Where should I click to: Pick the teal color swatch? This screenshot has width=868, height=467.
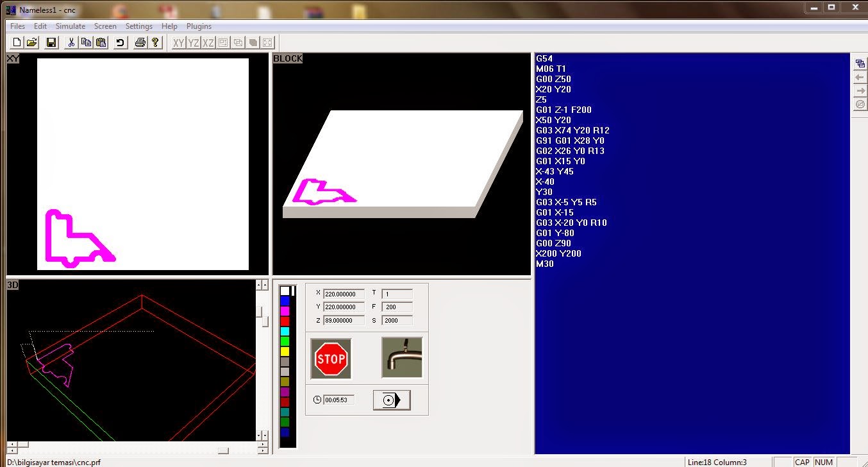pos(285,412)
